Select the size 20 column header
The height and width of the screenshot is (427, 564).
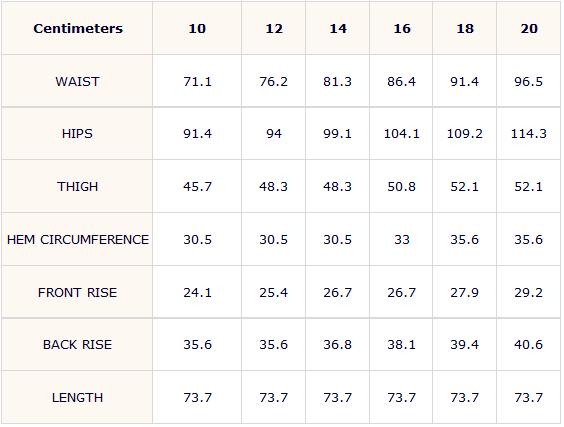(x=529, y=28)
